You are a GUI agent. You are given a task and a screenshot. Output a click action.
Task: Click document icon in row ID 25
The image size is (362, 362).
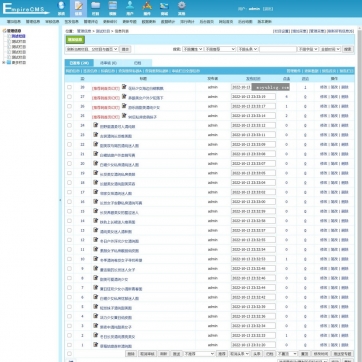coord(124,115)
